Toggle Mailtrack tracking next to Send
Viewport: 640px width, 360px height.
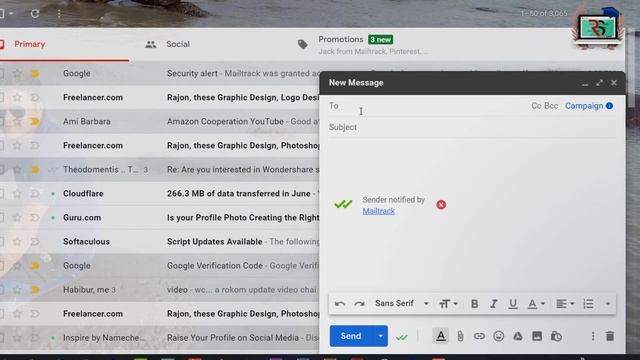(402, 337)
